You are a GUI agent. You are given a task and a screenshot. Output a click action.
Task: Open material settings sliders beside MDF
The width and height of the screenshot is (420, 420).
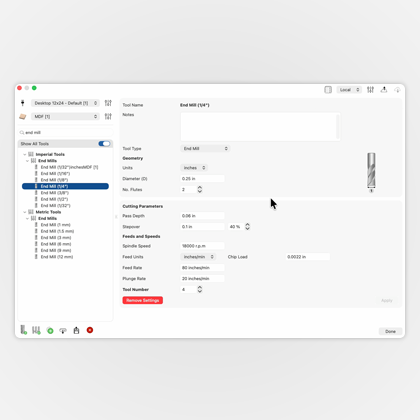pyautogui.click(x=108, y=116)
